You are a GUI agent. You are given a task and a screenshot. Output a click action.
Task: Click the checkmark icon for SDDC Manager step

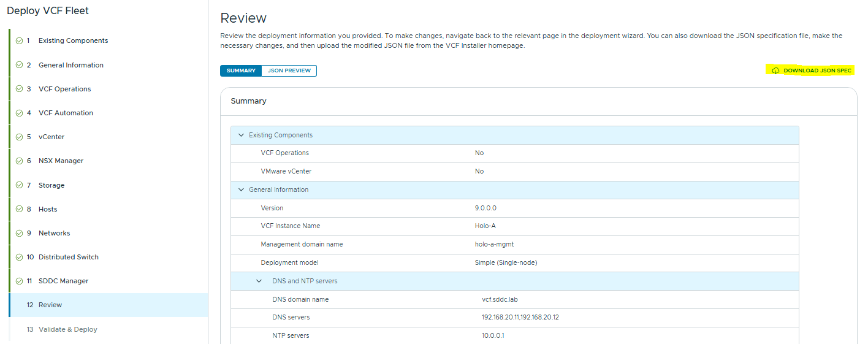(x=19, y=281)
